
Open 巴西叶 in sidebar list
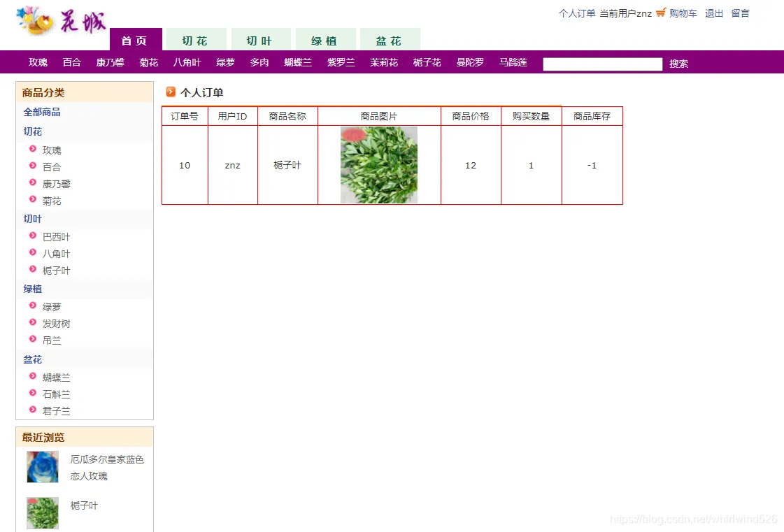[x=57, y=236]
